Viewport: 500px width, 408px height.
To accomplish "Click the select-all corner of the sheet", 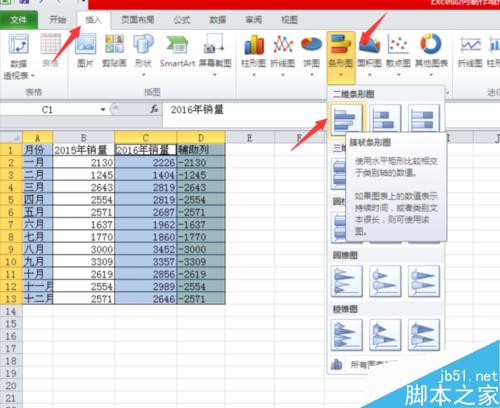I will pyautogui.click(x=11, y=137).
